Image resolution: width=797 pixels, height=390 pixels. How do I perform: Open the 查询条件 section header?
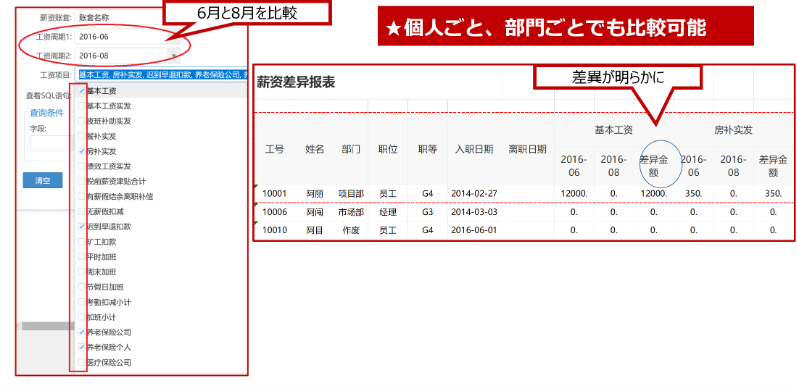[47, 113]
